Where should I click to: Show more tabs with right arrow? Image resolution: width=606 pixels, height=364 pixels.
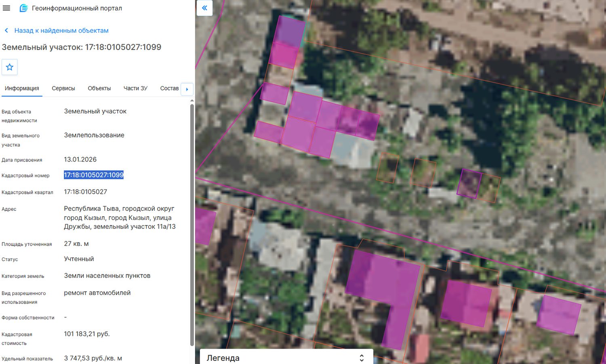[187, 89]
